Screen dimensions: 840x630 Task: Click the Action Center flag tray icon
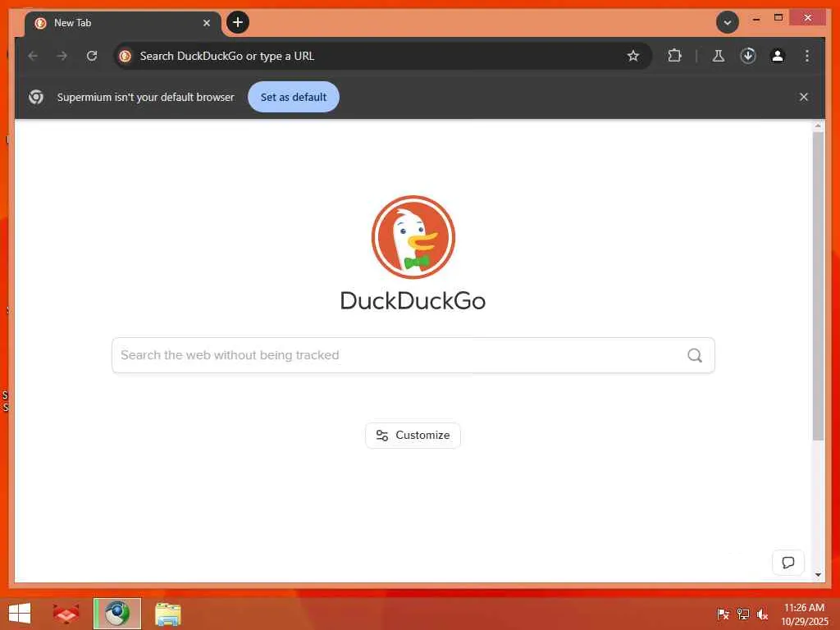click(723, 614)
